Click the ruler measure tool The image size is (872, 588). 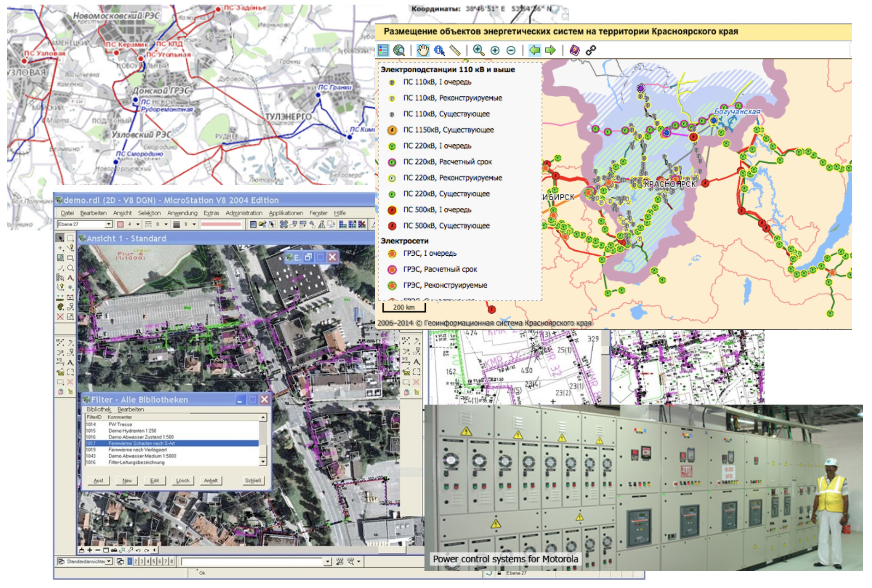(455, 50)
